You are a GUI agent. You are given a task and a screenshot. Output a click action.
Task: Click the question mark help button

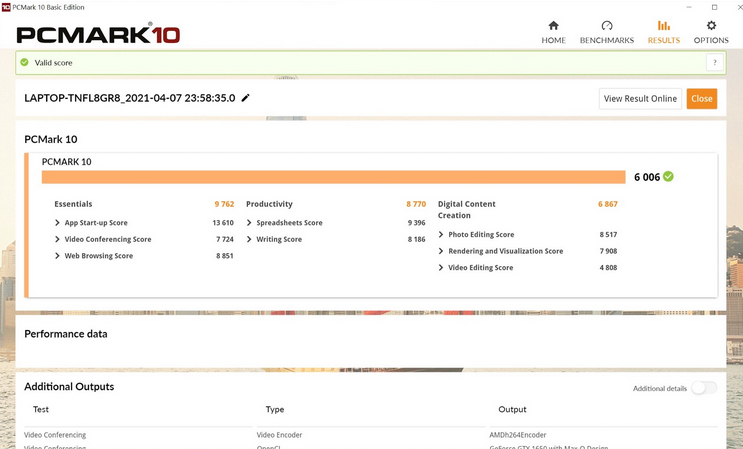[714, 62]
